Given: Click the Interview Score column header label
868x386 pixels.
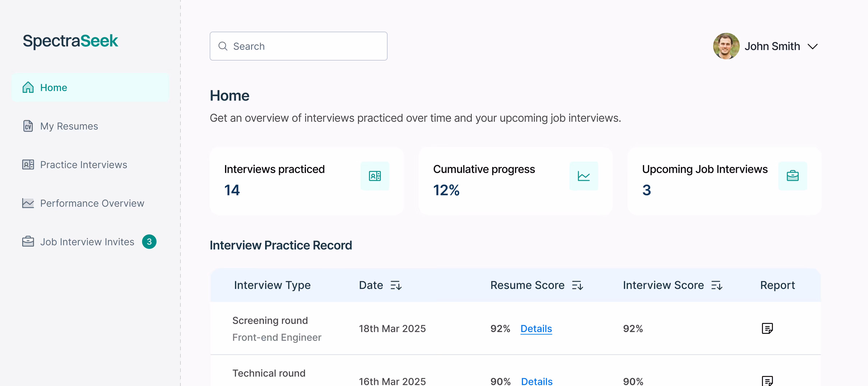Looking at the screenshot, I should (663, 285).
